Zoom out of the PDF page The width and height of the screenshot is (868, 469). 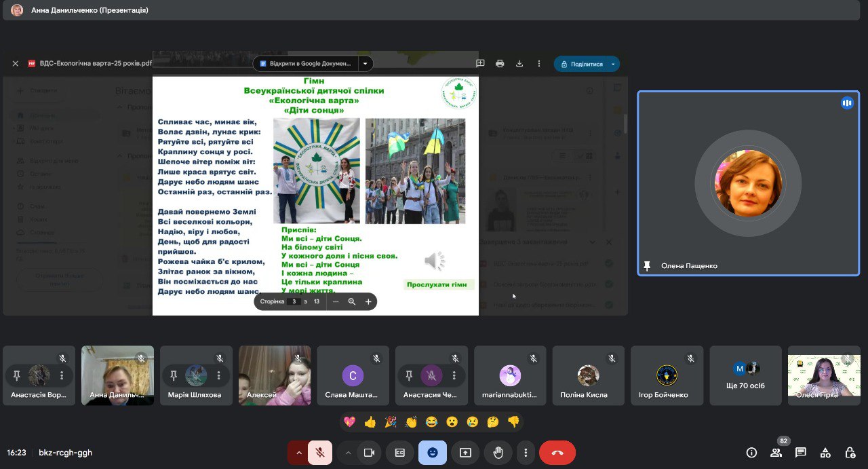click(x=336, y=301)
